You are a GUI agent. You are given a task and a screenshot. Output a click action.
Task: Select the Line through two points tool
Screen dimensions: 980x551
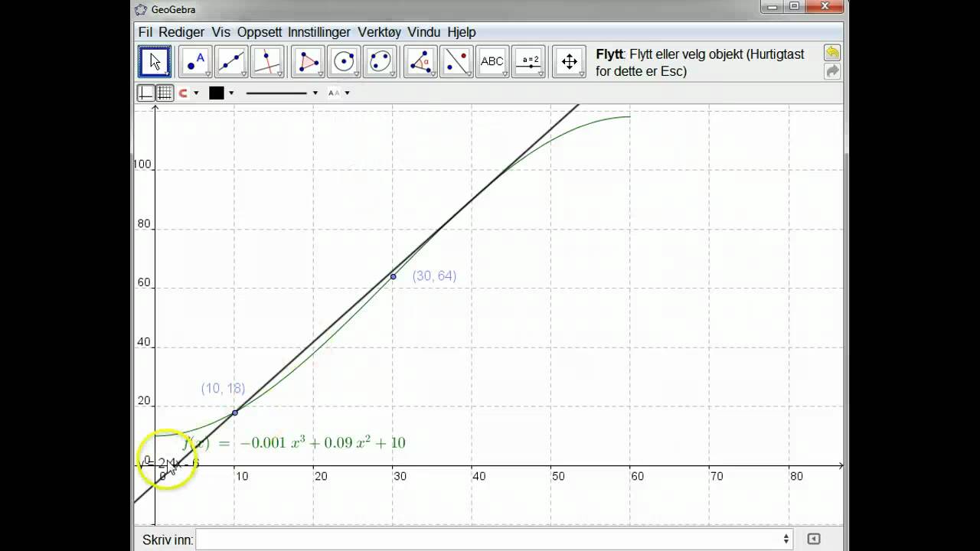[x=231, y=62]
